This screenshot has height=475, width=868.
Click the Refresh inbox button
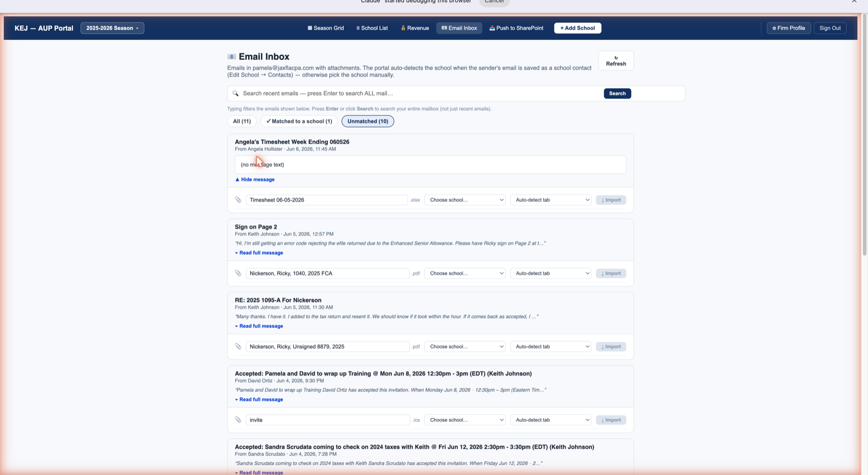tap(616, 61)
